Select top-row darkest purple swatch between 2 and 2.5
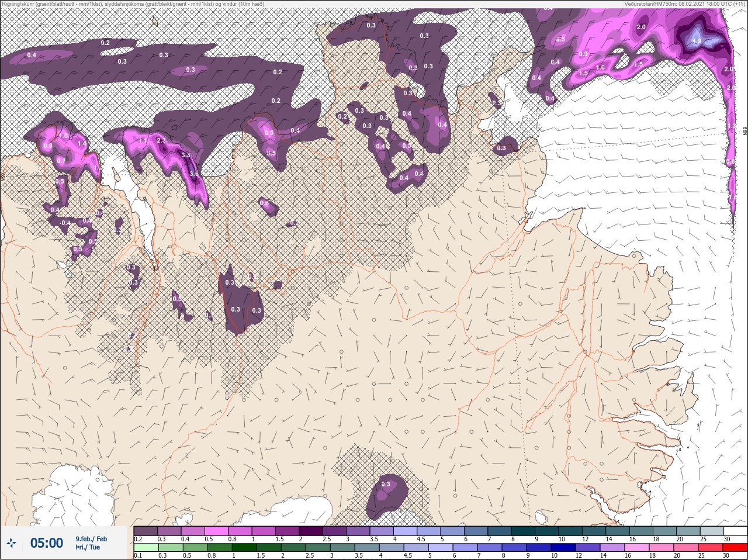Image resolution: width=748 pixels, height=560 pixels. [311, 531]
